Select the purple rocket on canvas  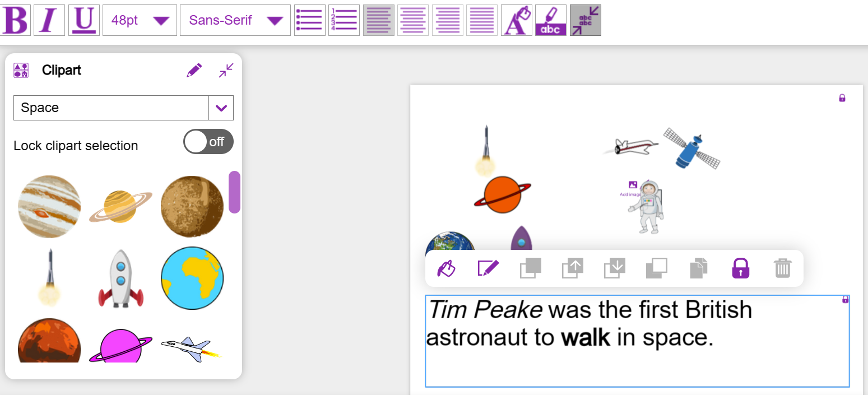pyautogui.click(x=521, y=239)
